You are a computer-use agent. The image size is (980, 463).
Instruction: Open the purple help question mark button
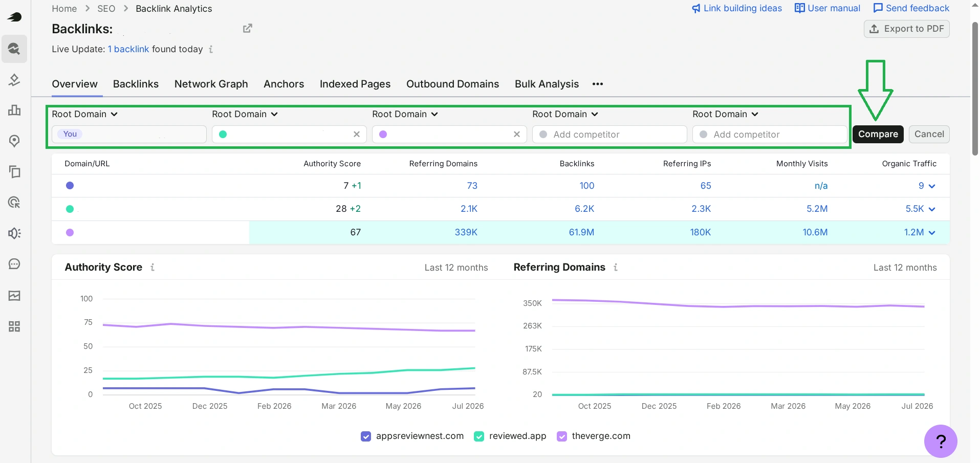[x=941, y=441]
